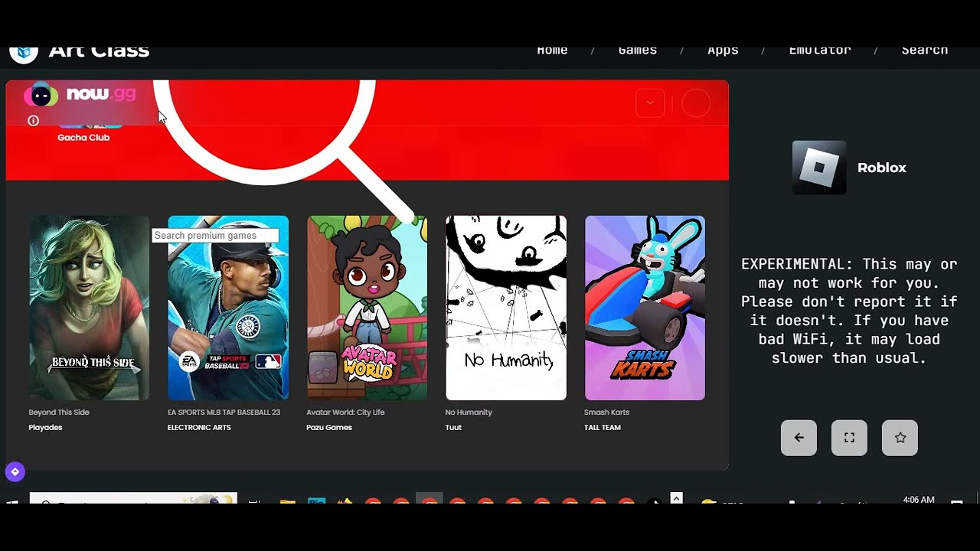Open the No Humanity game thumbnail
Viewport: 980px width, 551px height.
pos(506,308)
